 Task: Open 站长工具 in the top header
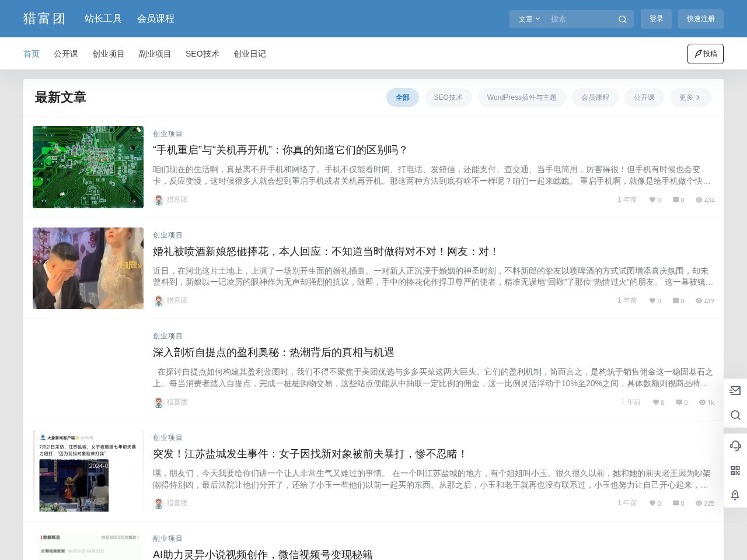103,19
